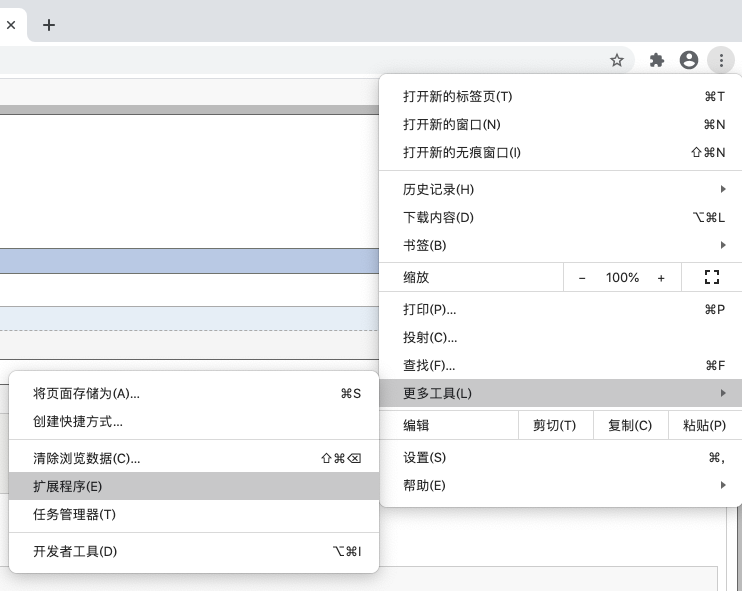This screenshot has height=591, width=742.
Task: Open the Extensions puzzle icon
Action: (657, 60)
